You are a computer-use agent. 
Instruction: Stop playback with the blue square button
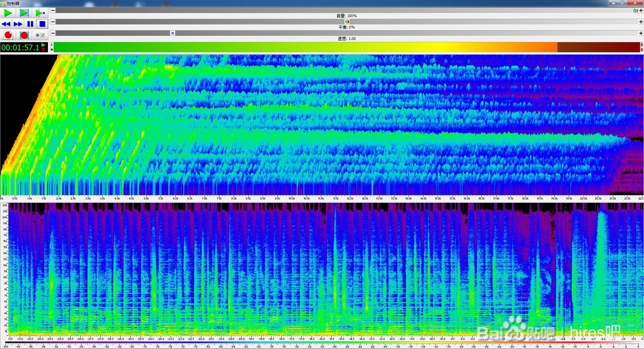[42, 24]
